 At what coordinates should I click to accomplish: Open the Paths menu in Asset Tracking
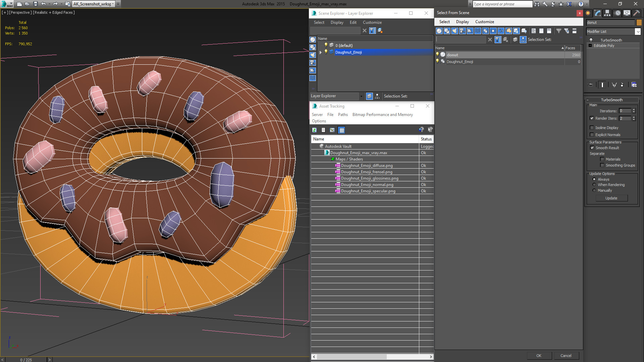point(342,115)
